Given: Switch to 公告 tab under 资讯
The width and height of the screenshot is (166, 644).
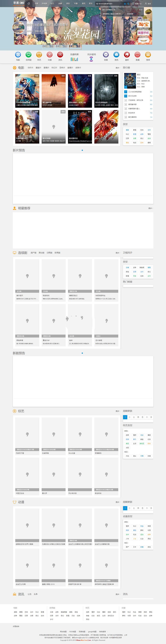Looking at the screenshot, I should point(29,594).
